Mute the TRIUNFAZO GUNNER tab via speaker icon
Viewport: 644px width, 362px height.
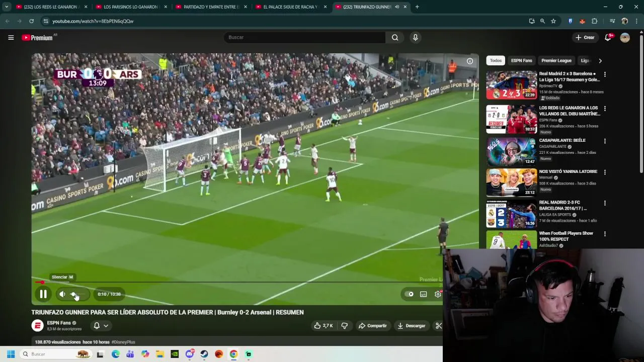click(397, 7)
